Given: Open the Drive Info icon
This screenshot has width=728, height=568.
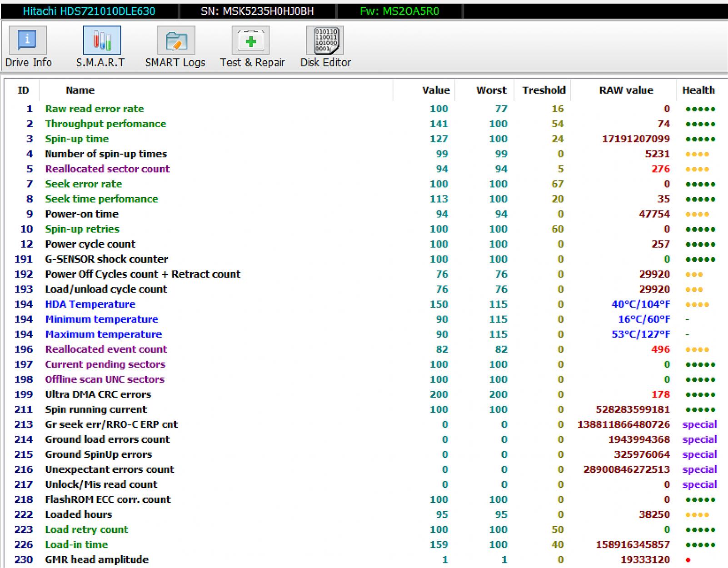Looking at the screenshot, I should [x=28, y=40].
